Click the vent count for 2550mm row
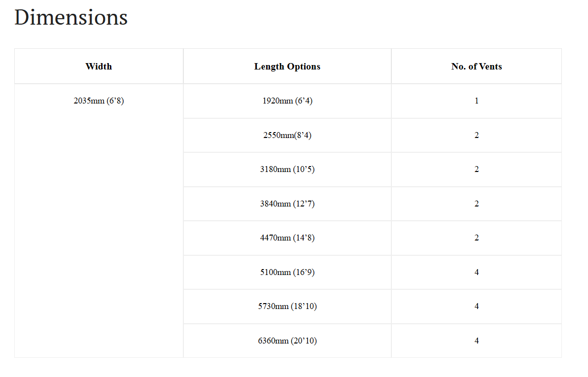Image resolution: width=588 pixels, height=377 pixels. coord(477,135)
